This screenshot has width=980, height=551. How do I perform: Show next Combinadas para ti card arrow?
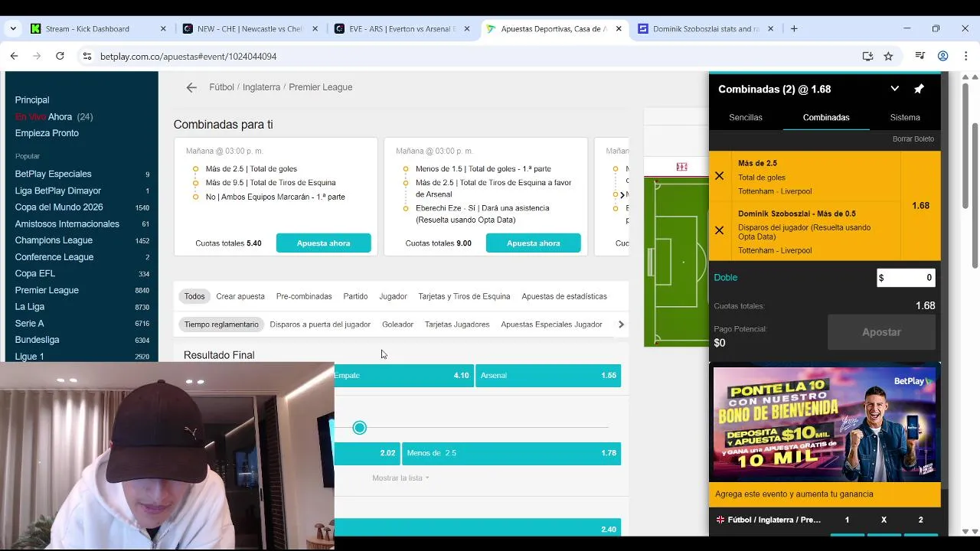[622, 194]
